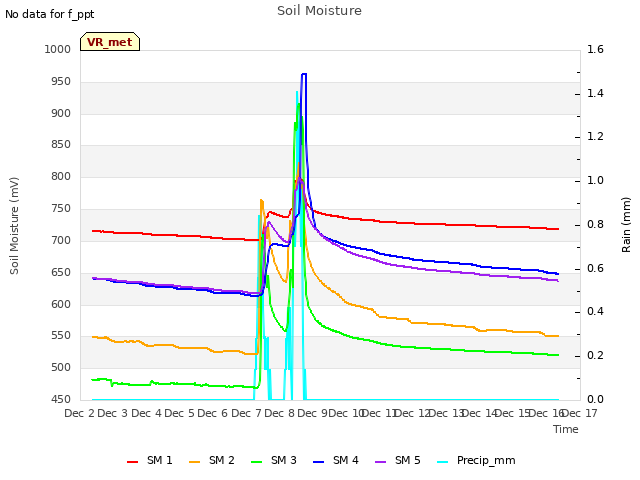
Task: Toggle Precip_mm series in legend
Action: (x=476, y=460)
